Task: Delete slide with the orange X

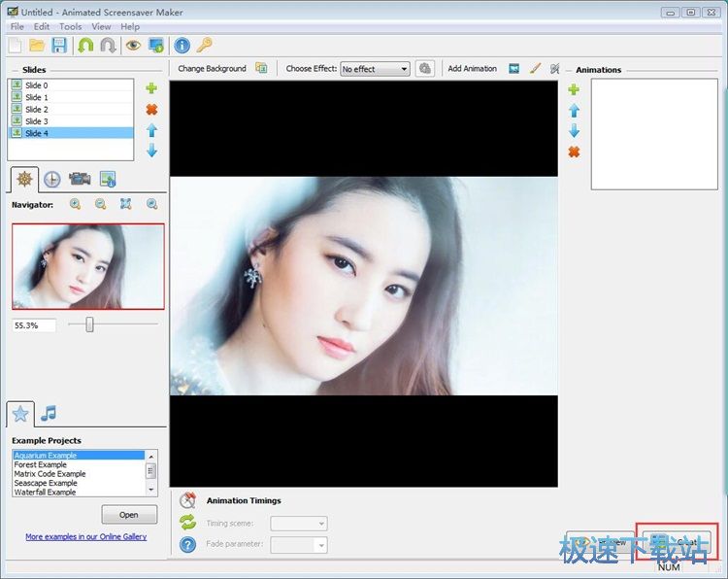Action: click(x=151, y=110)
